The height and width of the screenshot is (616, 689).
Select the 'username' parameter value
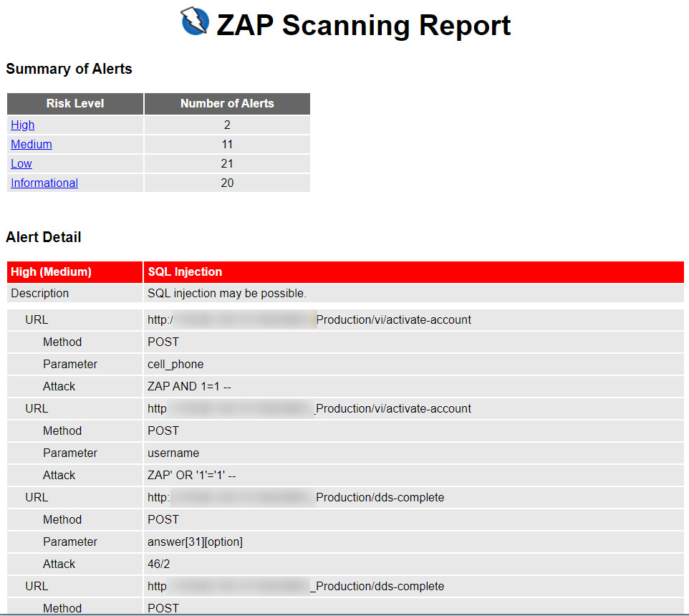(x=173, y=453)
